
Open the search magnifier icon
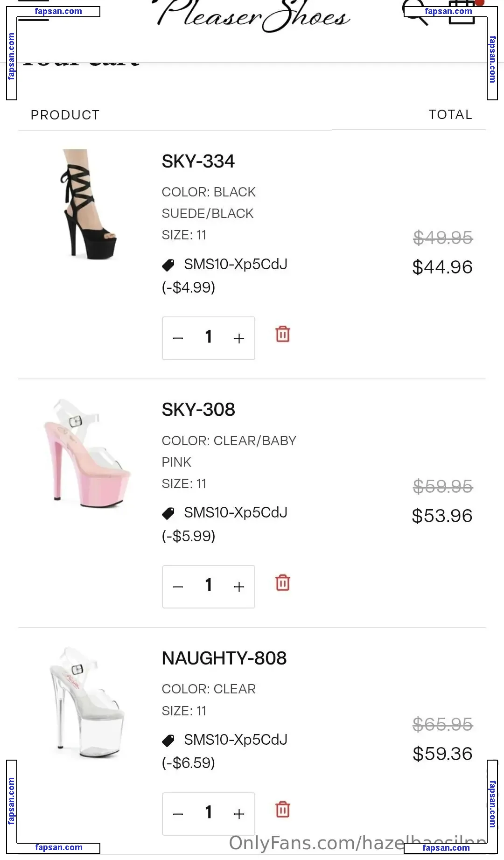(415, 14)
